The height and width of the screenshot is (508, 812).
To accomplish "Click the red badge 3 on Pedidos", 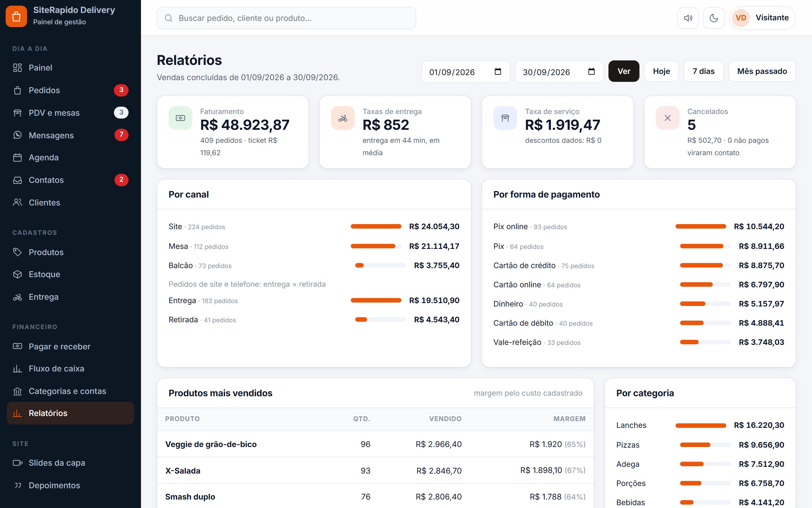I will point(121,90).
